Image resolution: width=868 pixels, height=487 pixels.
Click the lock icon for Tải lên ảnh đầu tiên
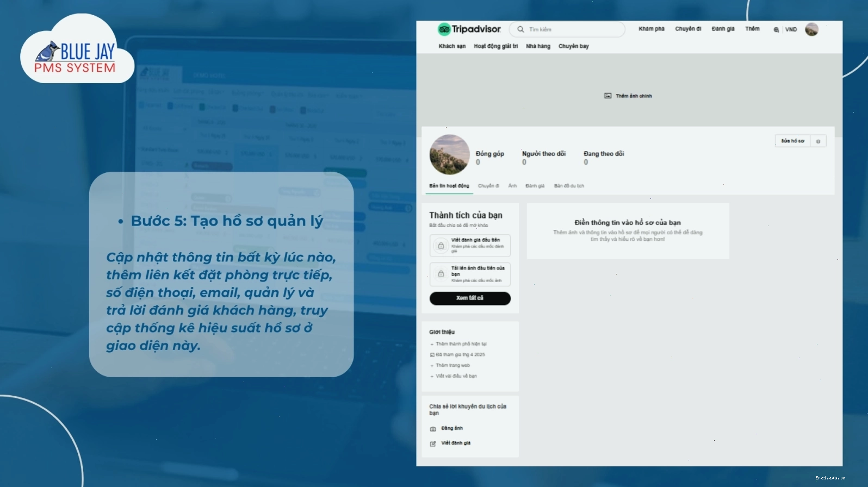click(441, 274)
